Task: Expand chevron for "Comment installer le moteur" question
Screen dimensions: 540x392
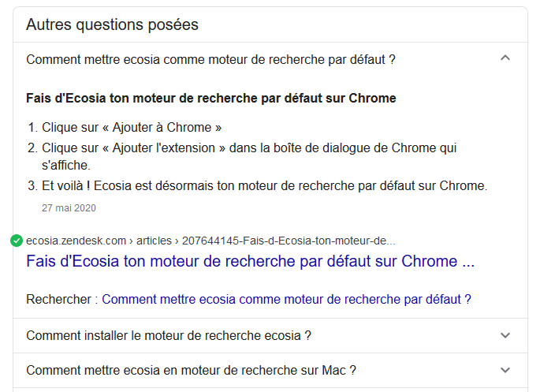Action: pos(506,335)
